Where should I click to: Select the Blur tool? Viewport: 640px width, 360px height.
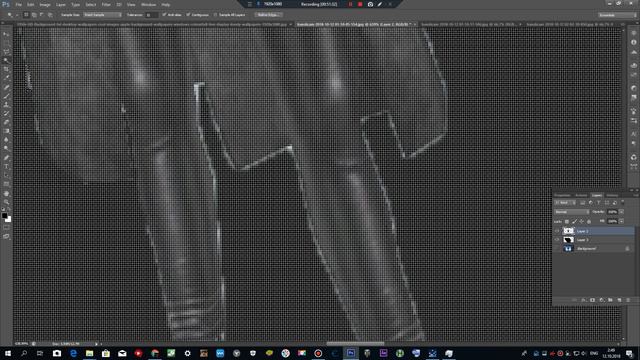(x=6, y=140)
